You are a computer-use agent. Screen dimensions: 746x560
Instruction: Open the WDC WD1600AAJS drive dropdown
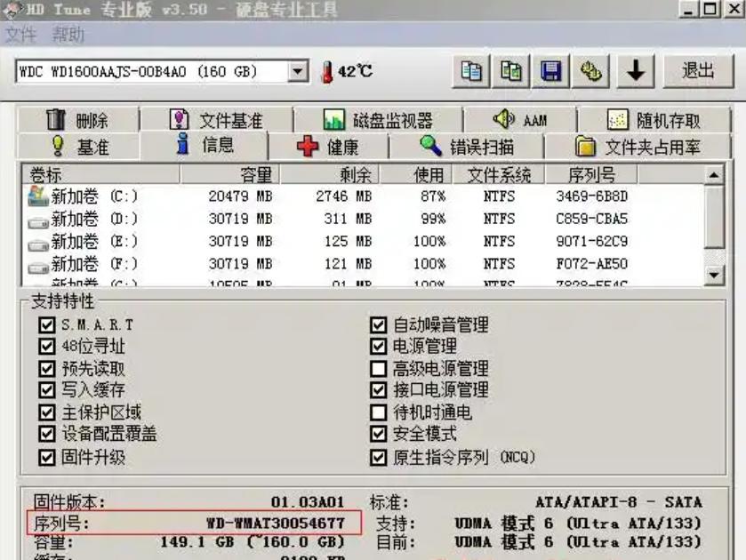tap(298, 72)
